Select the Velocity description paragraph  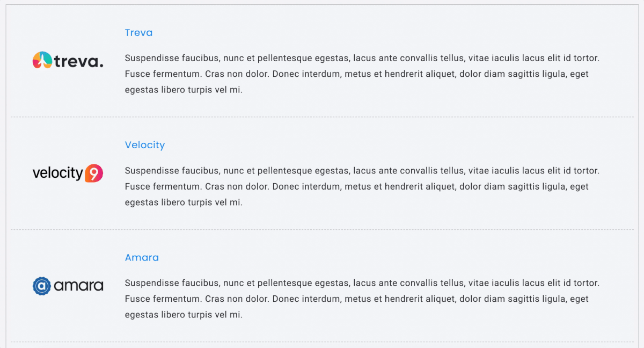362,186
